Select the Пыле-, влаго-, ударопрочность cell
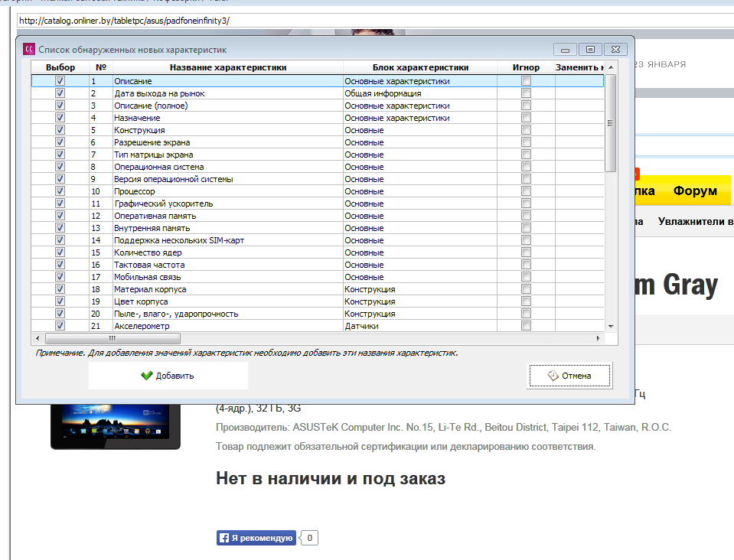The height and width of the screenshot is (560, 734). [x=227, y=314]
